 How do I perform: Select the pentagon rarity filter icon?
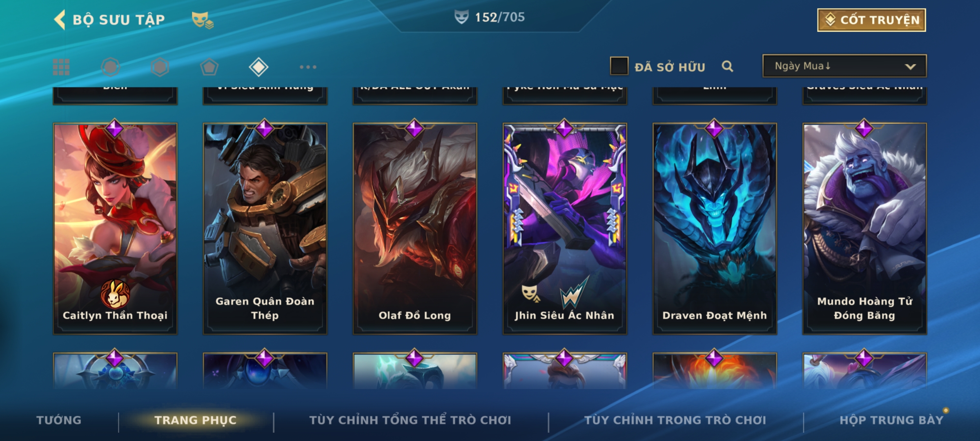[x=209, y=67]
